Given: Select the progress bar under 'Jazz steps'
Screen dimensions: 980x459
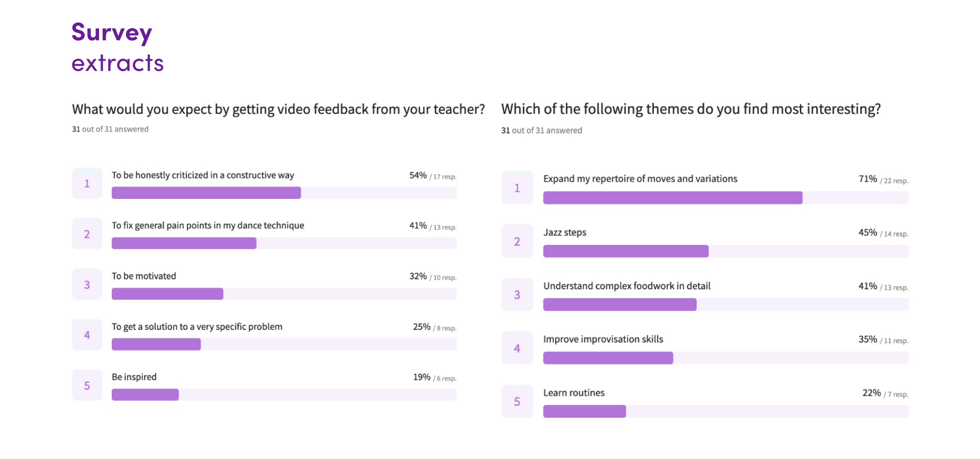Looking at the screenshot, I should coord(625,251).
